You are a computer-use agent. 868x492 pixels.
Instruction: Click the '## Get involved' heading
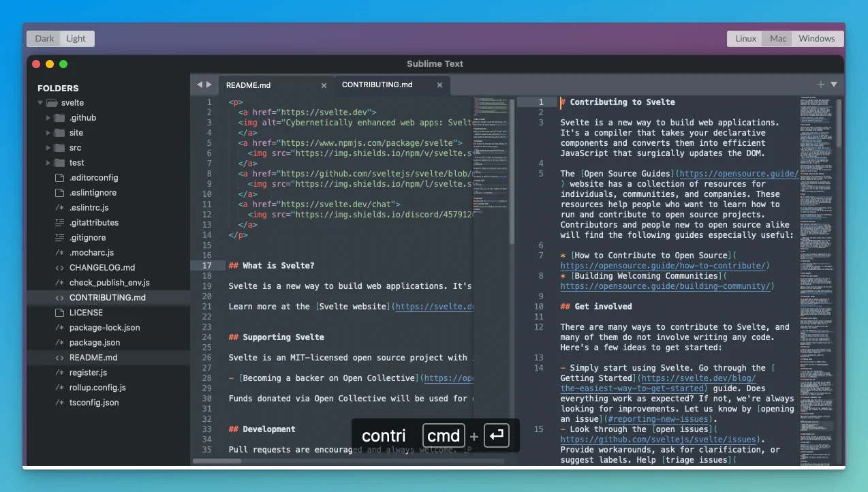596,307
